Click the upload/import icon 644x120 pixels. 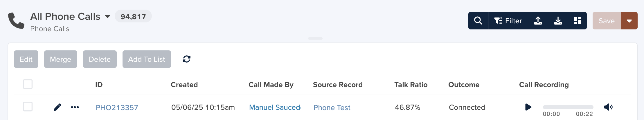tap(538, 21)
